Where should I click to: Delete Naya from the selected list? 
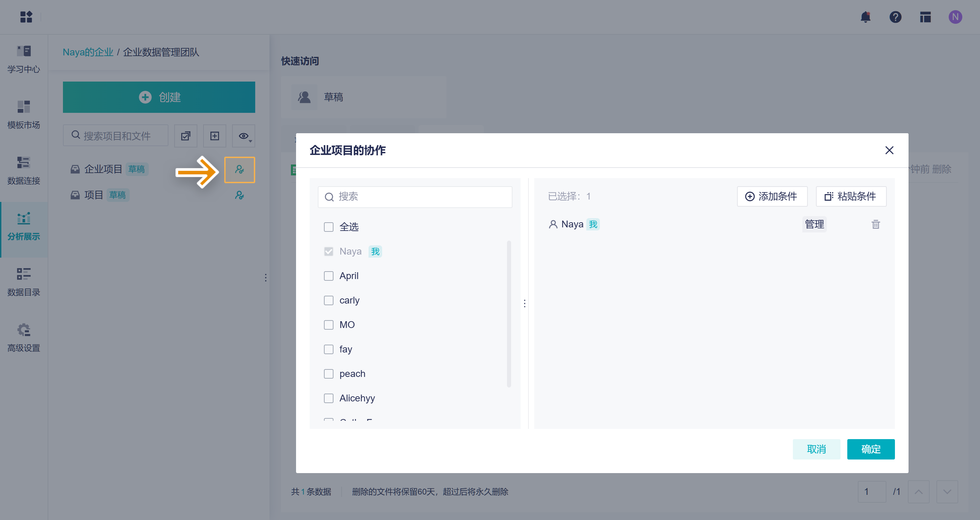pyautogui.click(x=876, y=224)
